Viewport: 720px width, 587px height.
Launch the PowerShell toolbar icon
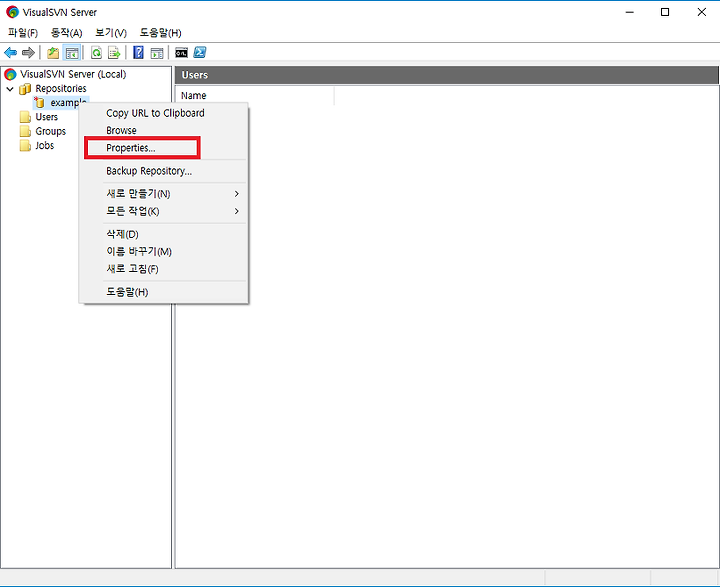(x=200, y=52)
